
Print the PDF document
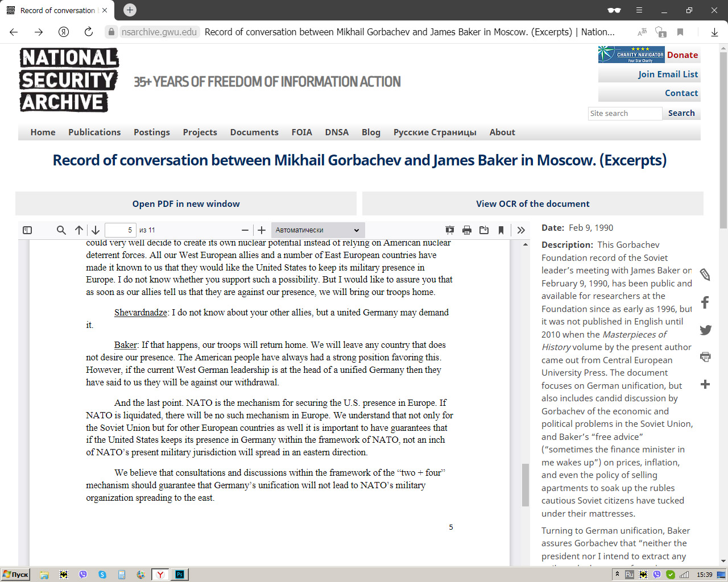[x=467, y=230]
